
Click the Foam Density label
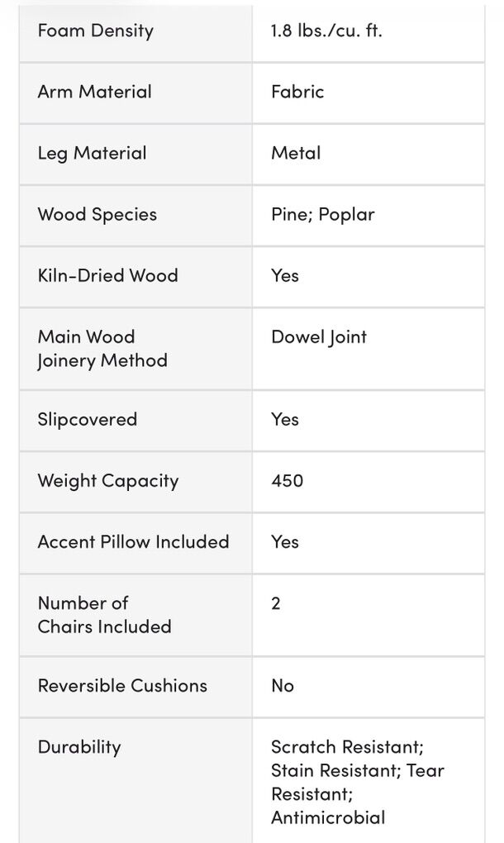96,31
